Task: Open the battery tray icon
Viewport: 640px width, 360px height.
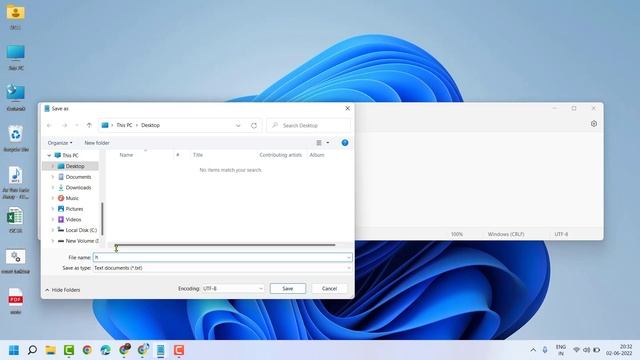Action: pos(597,350)
